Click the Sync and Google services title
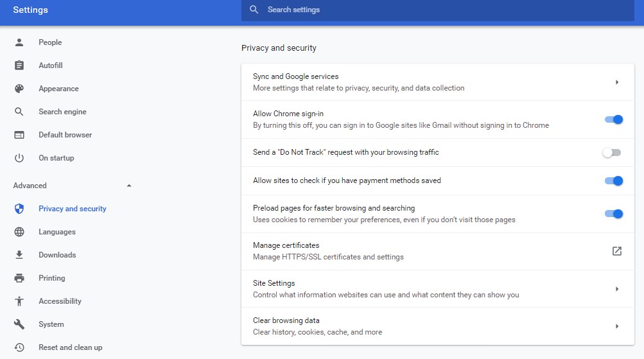 (x=296, y=76)
